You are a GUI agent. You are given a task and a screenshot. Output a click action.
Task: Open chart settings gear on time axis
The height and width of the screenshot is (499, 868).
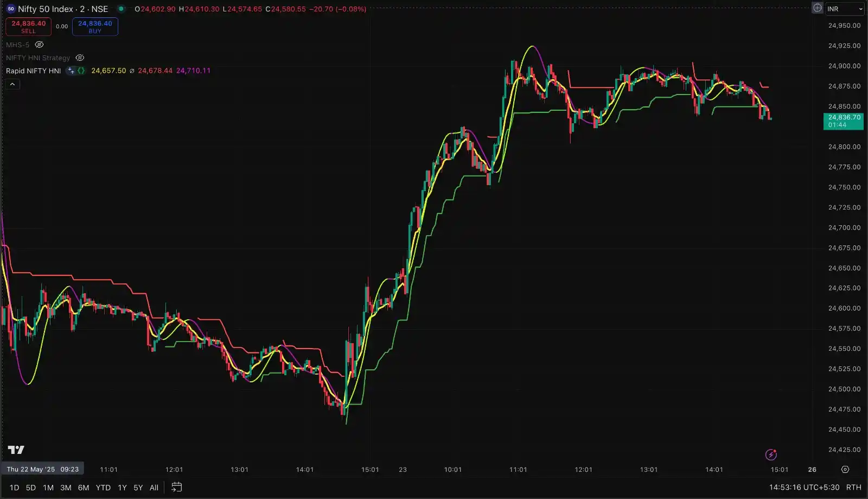click(845, 470)
